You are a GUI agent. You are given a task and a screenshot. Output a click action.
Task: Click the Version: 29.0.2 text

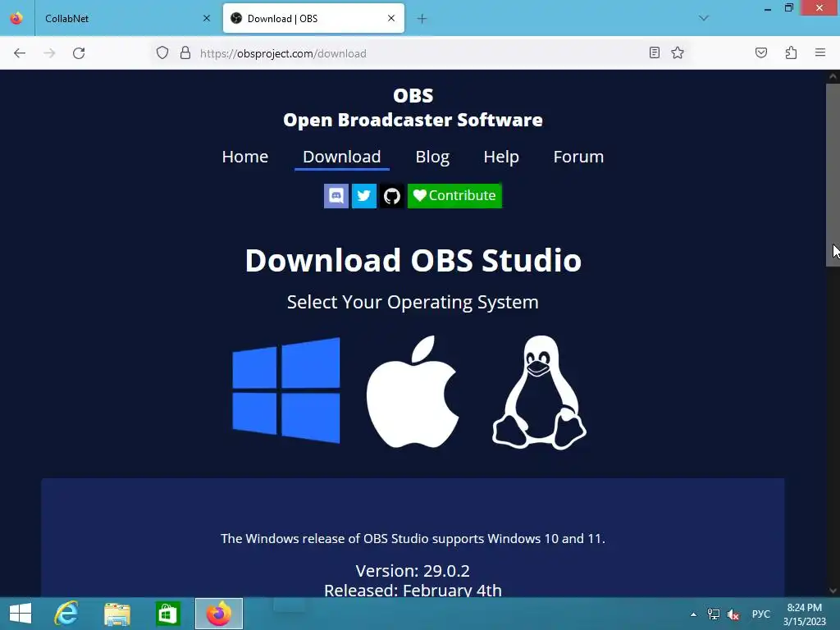pos(413,571)
